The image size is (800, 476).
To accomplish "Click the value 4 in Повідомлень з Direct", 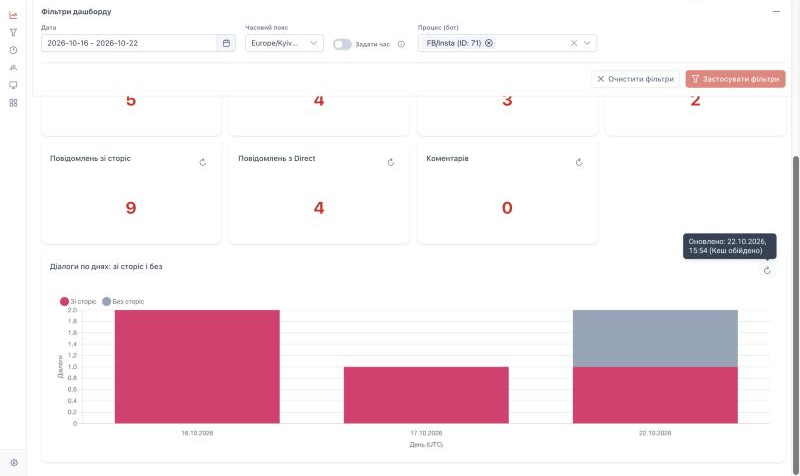I will (319, 208).
